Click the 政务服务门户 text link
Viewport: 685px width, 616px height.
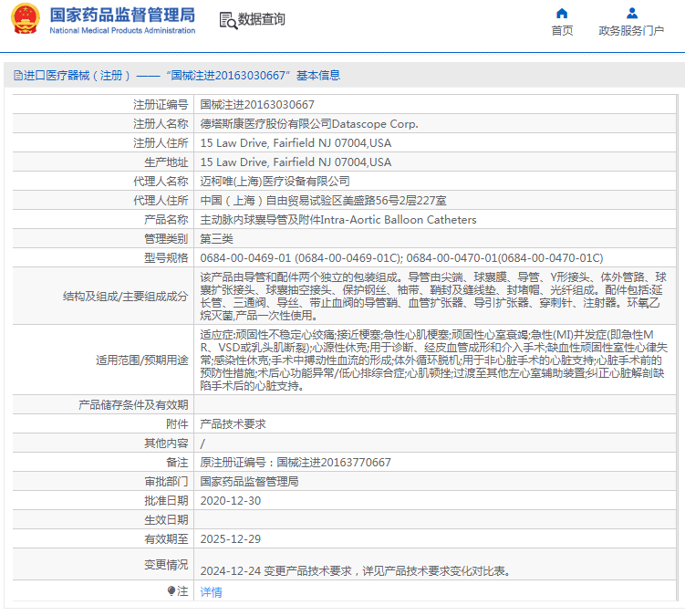[x=631, y=31]
